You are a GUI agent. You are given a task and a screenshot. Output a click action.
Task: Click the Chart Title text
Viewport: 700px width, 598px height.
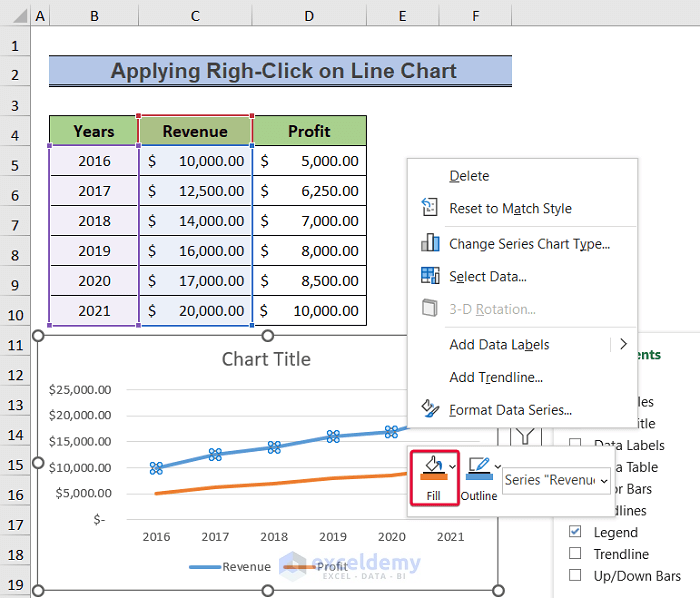(266, 359)
